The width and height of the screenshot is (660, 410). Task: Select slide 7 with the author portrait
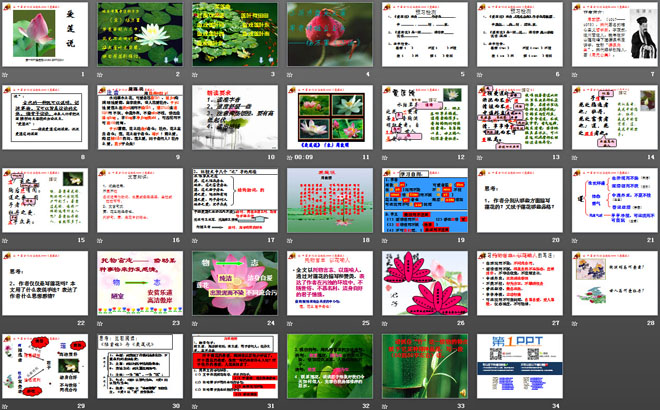click(615, 35)
